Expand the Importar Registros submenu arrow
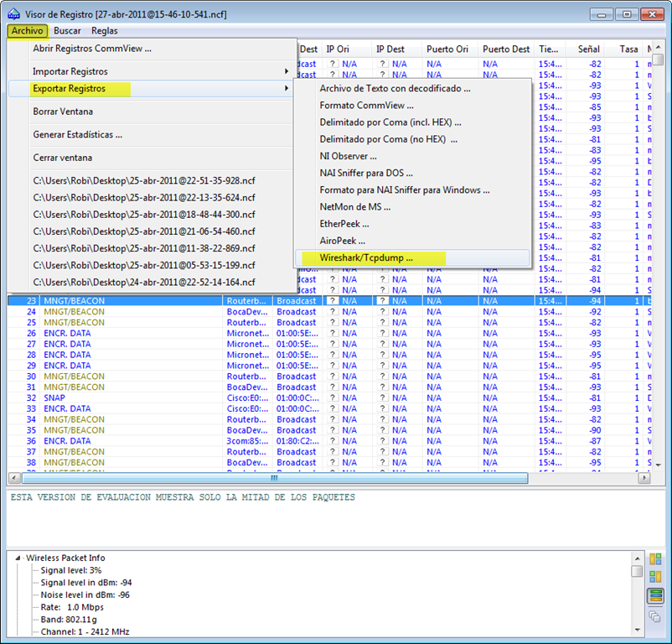672x644 pixels. tap(287, 71)
